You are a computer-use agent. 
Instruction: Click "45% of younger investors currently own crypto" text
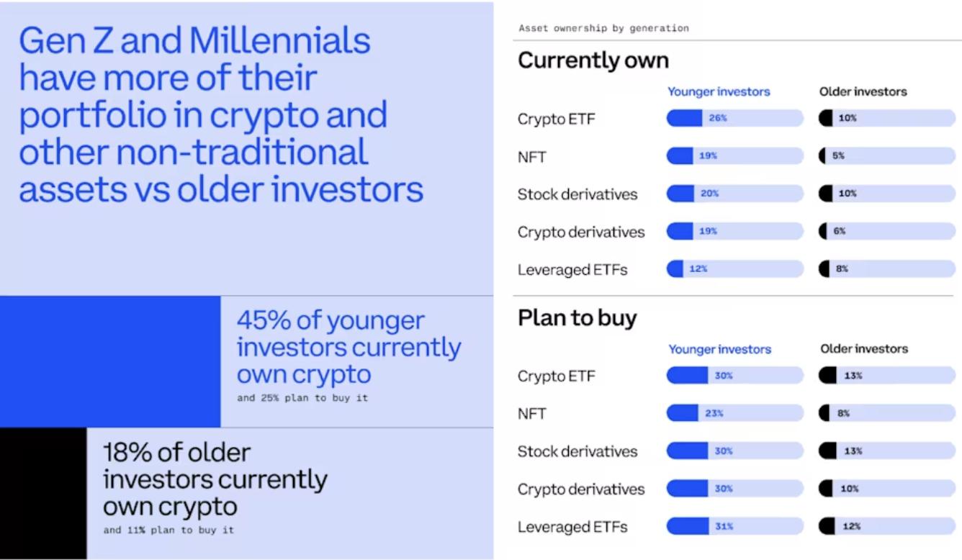(x=349, y=347)
